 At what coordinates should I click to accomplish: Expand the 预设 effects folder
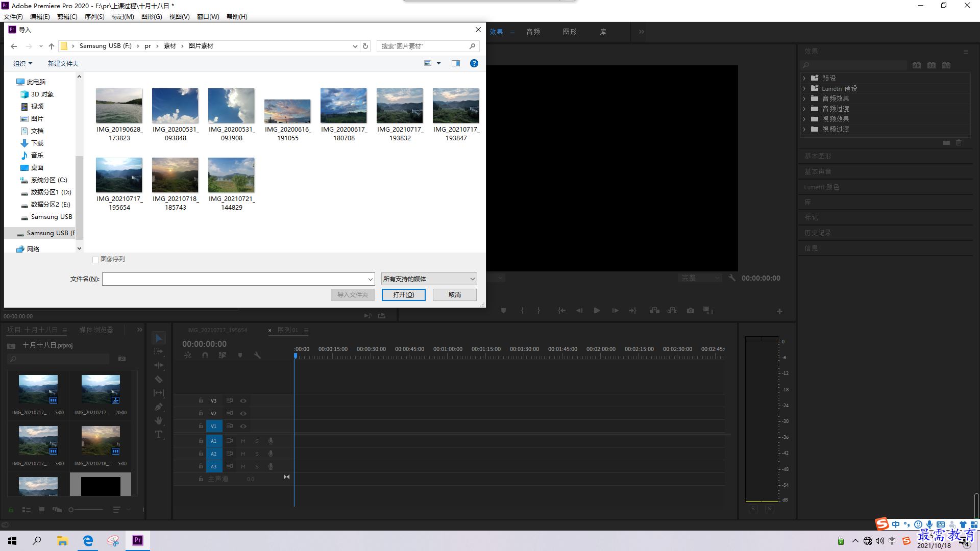pos(804,79)
